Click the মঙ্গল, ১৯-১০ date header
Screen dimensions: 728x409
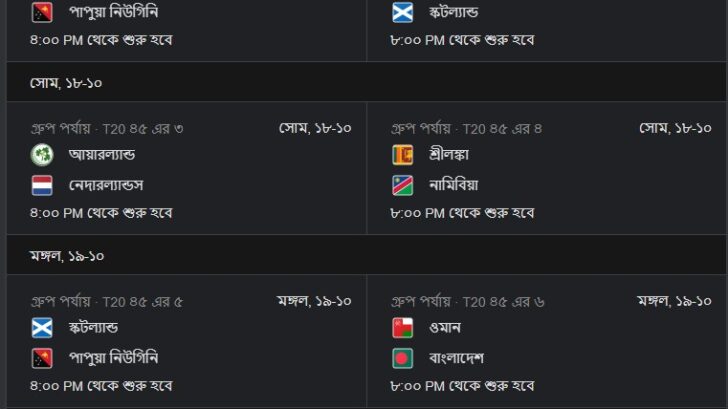[67, 256]
